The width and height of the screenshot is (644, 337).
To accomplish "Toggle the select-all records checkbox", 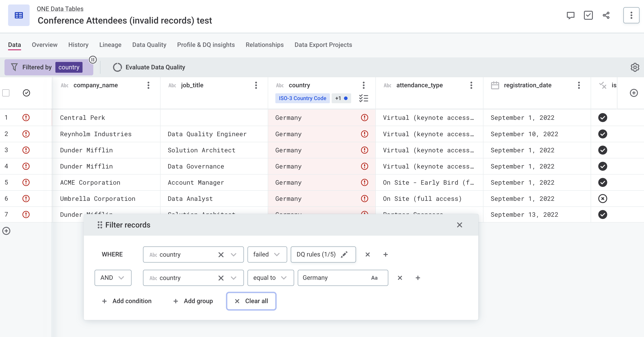I will pos(6,93).
